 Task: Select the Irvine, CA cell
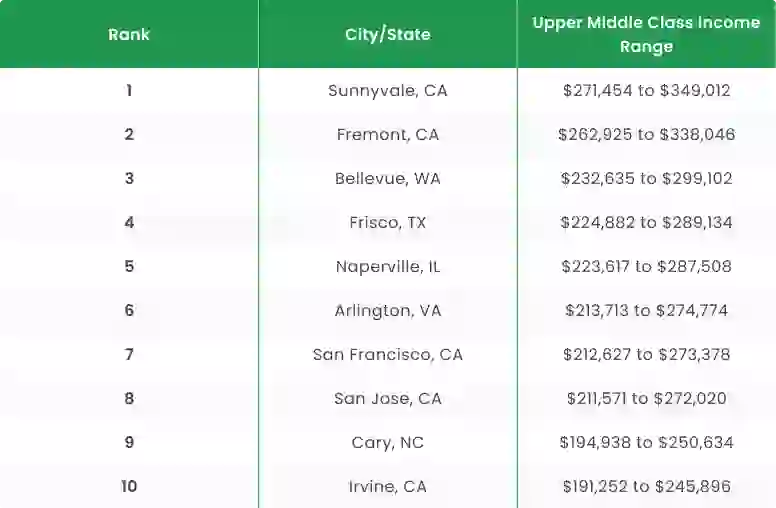388,486
